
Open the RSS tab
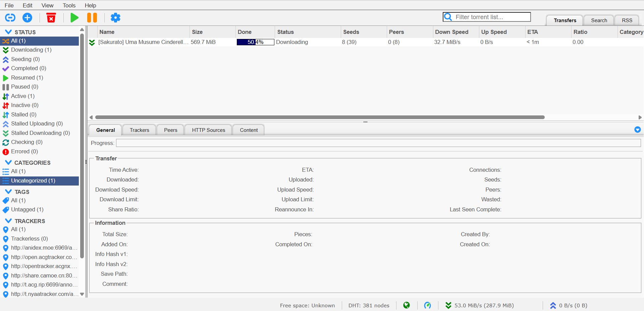627,20
